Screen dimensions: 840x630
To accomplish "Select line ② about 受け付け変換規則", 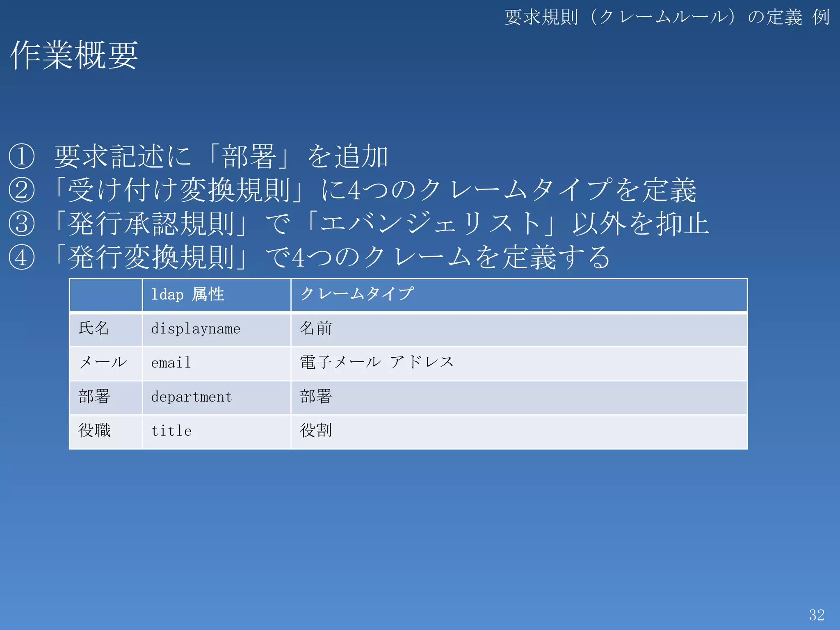I will click(x=353, y=190).
